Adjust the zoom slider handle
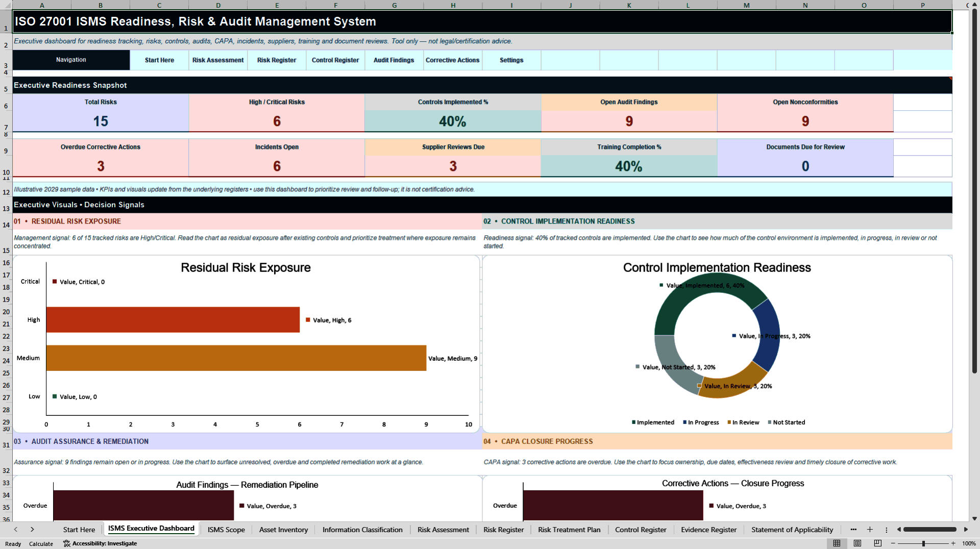Image resolution: width=980 pixels, height=549 pixels. [923, 543]
